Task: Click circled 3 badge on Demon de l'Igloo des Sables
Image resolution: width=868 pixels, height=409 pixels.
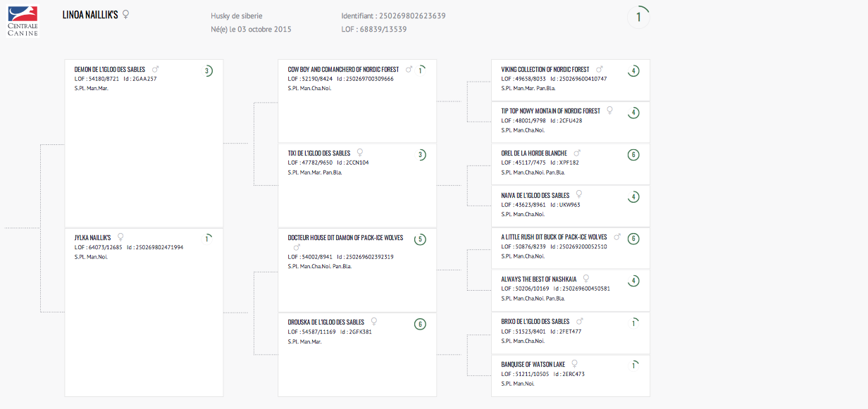Action: [x=207, y=71]
